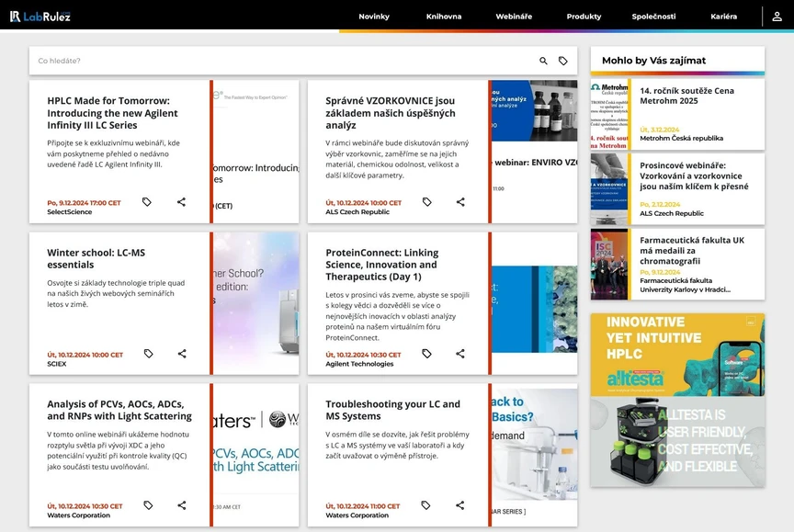
Task: Open 'Analysis of PCVs, AOCs, ADCs' title
Action: (x=119, y=410)
